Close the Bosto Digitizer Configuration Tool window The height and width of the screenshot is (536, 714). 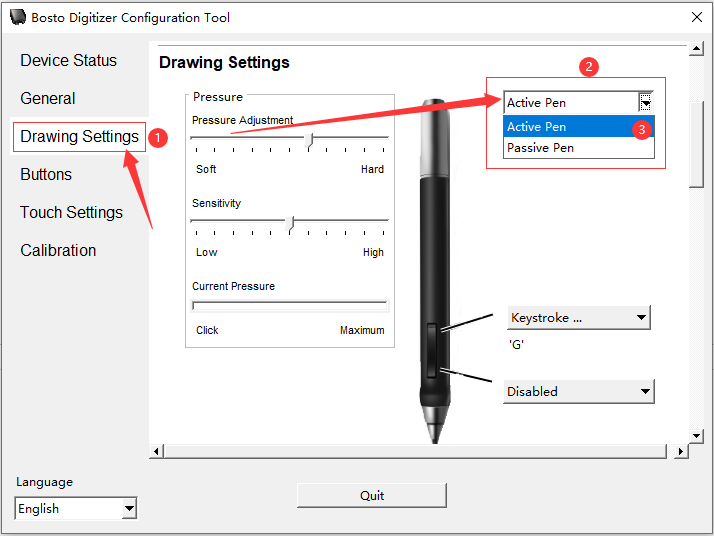697,17
